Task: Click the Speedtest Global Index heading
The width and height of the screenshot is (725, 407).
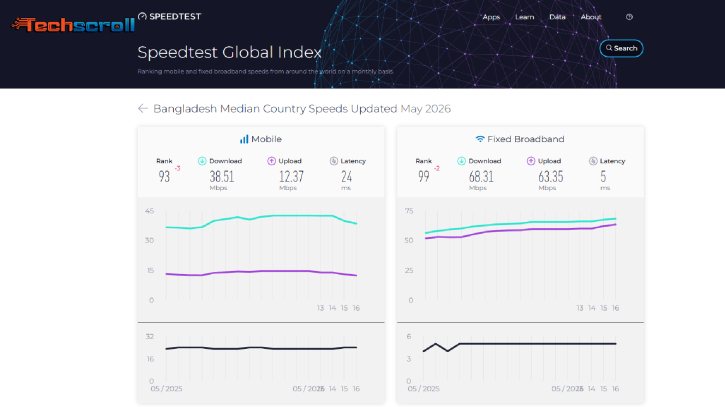Action: click(x=229, y=52)
